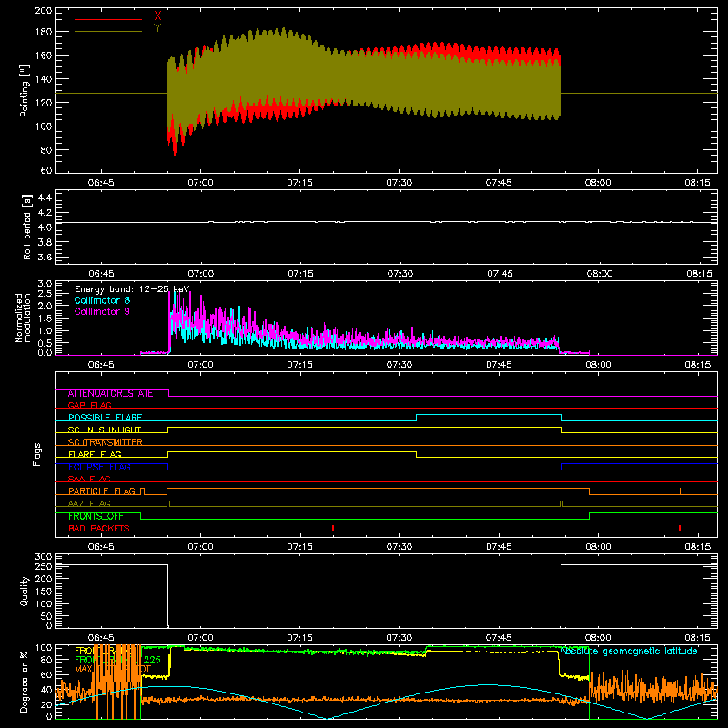Click POSSIBLE_FLARE rising step near 07:32
The height and width of the screenshot is (728, 728).
(x=417, y=418)
